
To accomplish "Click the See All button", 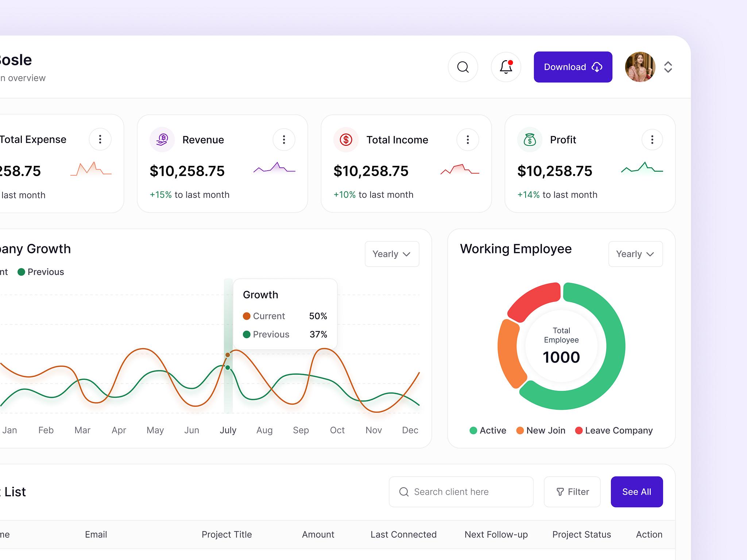I will tap(637, 492).
